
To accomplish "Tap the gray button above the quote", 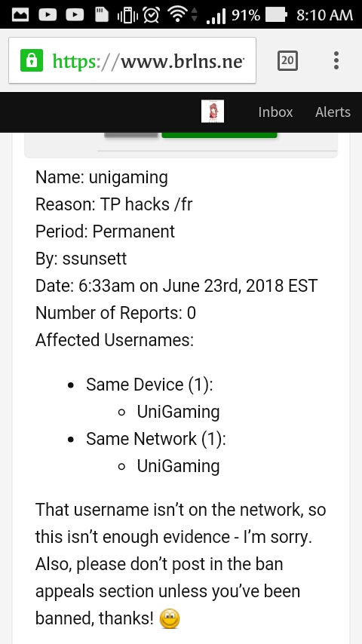I will [x=131, y=135].
